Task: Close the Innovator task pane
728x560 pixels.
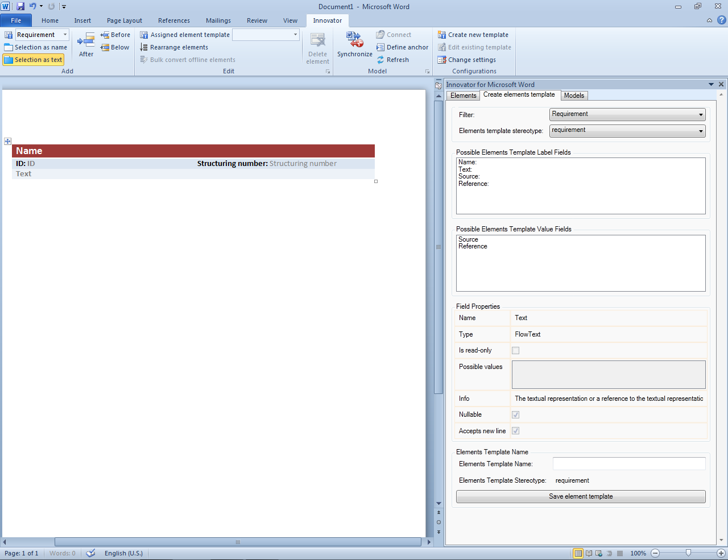Action: [x=721, y=84]
